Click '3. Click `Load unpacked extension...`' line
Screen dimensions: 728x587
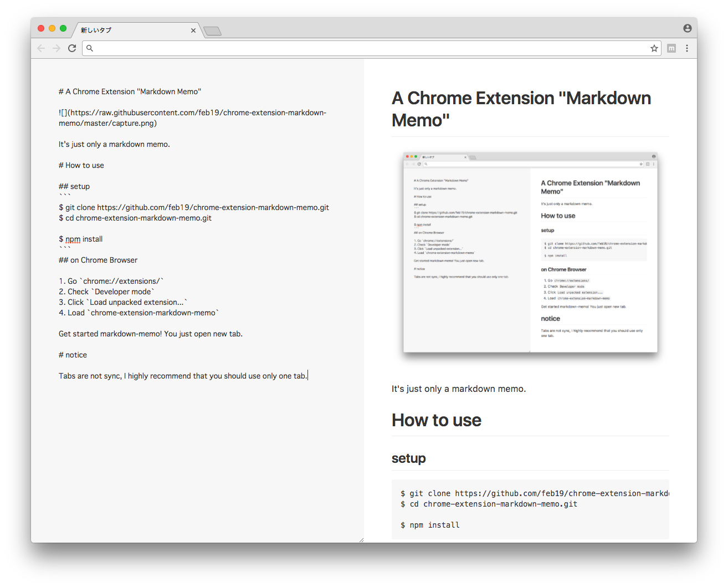tap(123, 302)
